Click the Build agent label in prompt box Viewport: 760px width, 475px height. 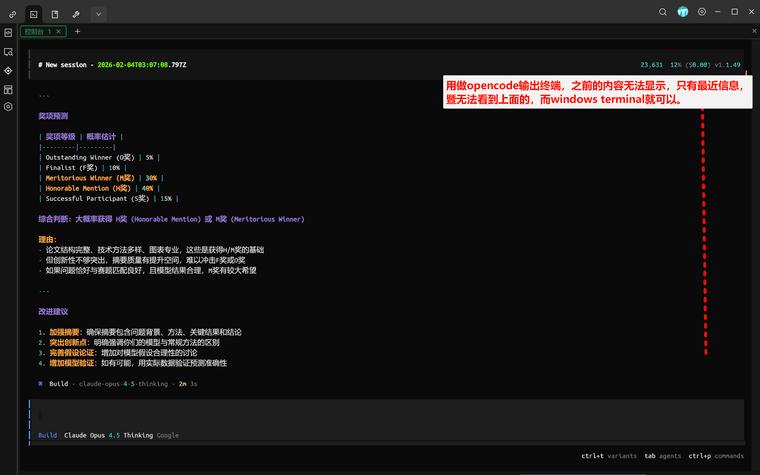coord(48,435)
